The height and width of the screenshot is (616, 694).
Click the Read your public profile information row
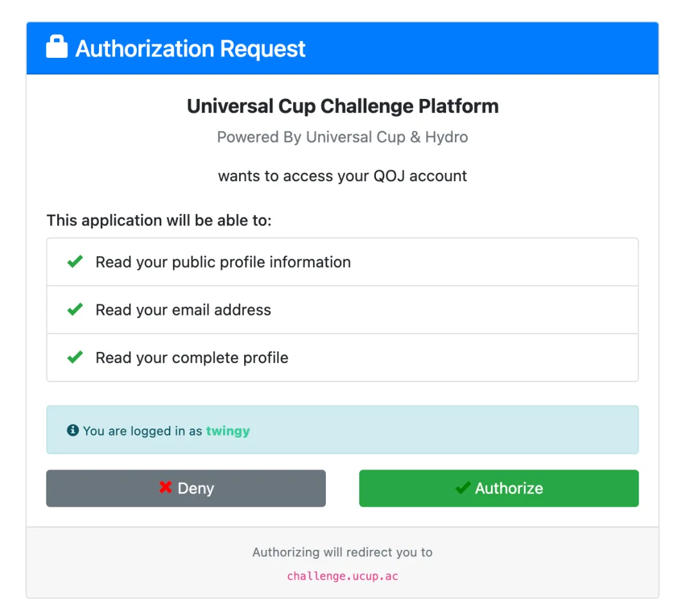343,261
